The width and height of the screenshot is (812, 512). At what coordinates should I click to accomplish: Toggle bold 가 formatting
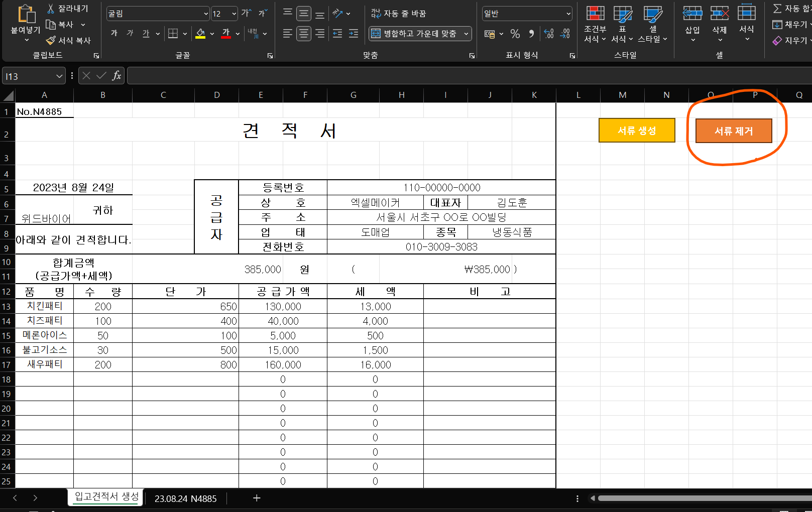114,34
